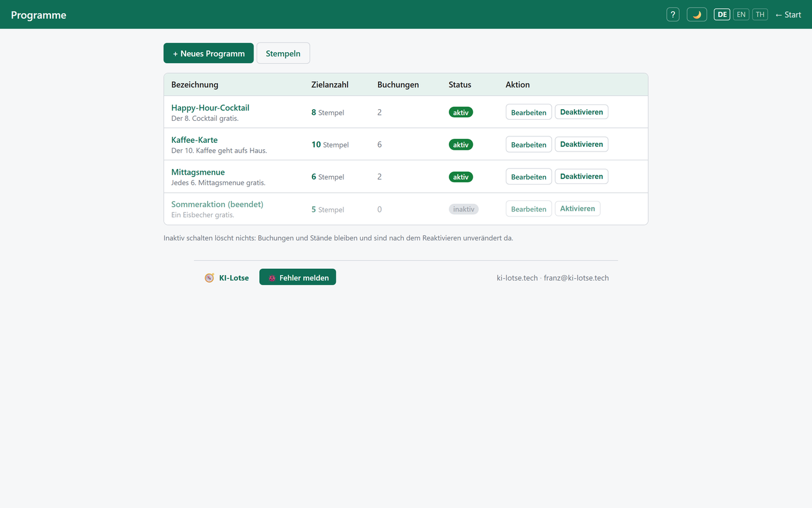Edit Mittagsmenue via Bearbeiten
Image resolution: width=812 pixels, height=508 pixels.
pos(528,176)
